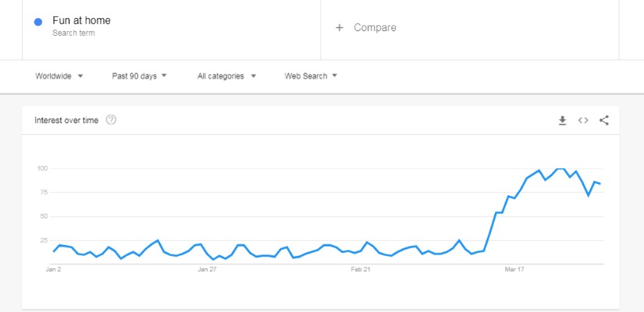Change the Web Search type dropdown
The height and width of the screenshot is (312, 644).
pos(311,76)
